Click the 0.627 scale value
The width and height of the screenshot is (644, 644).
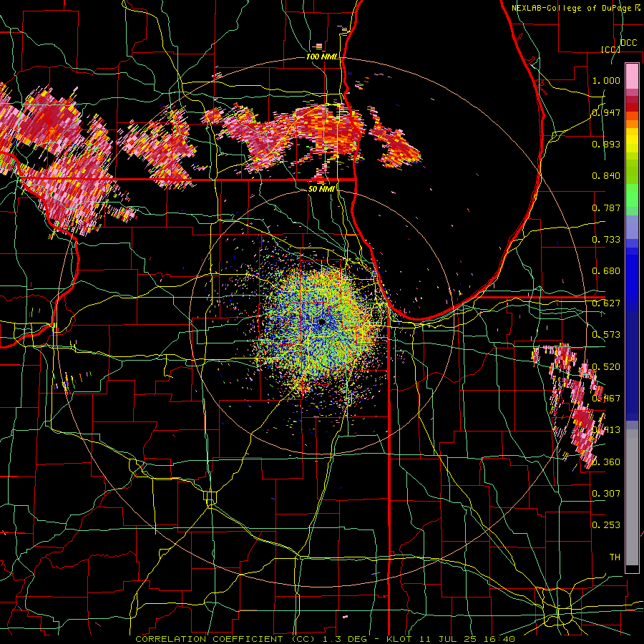(606, 303)
